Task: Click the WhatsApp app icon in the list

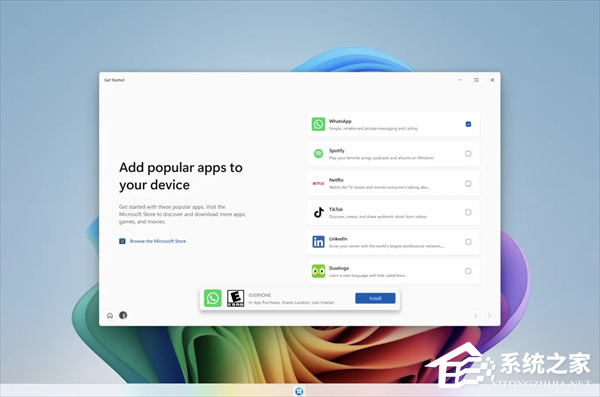Action: [x=318, y=124]
